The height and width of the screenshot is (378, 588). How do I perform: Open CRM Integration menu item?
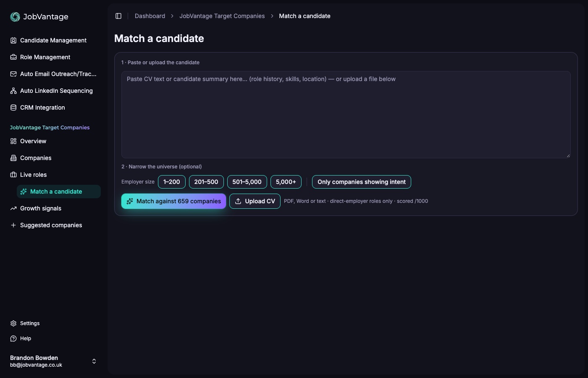point(54,108)
